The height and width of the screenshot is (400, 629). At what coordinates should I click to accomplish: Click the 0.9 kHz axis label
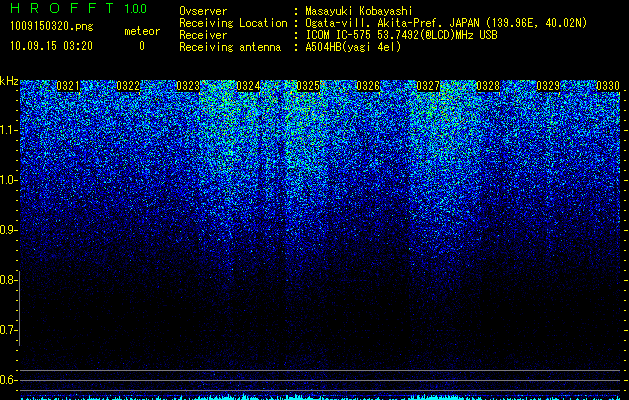(8, 230)
